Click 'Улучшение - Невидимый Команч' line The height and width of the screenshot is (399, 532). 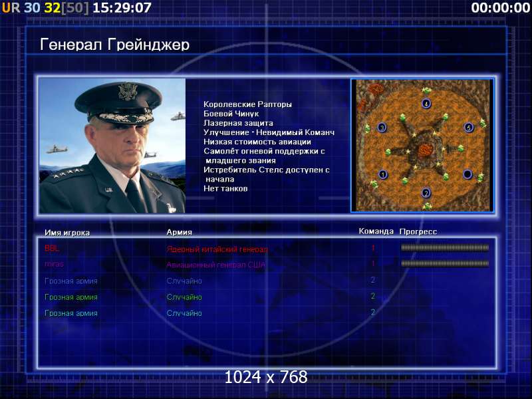click(269, 132)
